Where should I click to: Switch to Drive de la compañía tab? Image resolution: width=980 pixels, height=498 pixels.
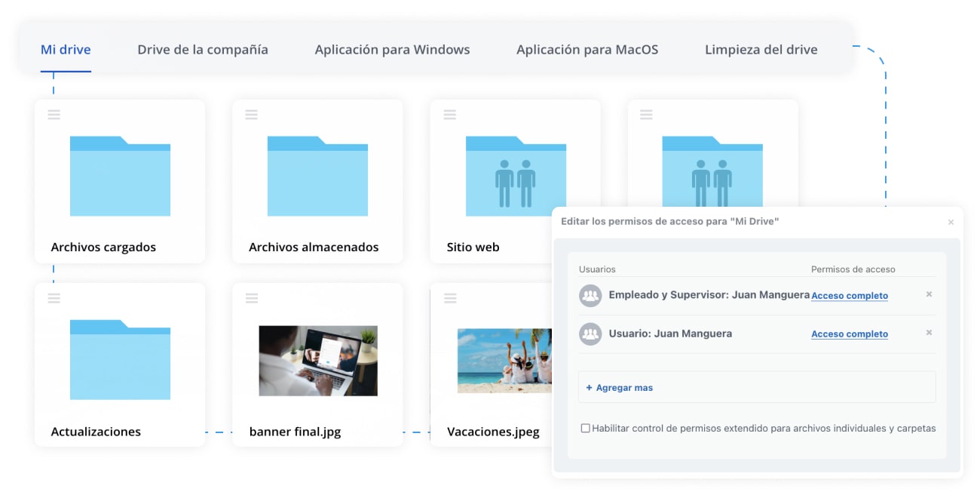pyautogui.click(x=202, y=50)
